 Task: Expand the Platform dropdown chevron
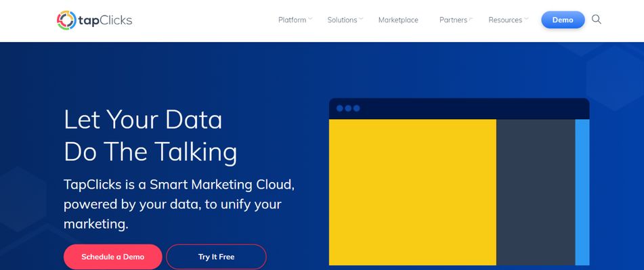[310, 18]
